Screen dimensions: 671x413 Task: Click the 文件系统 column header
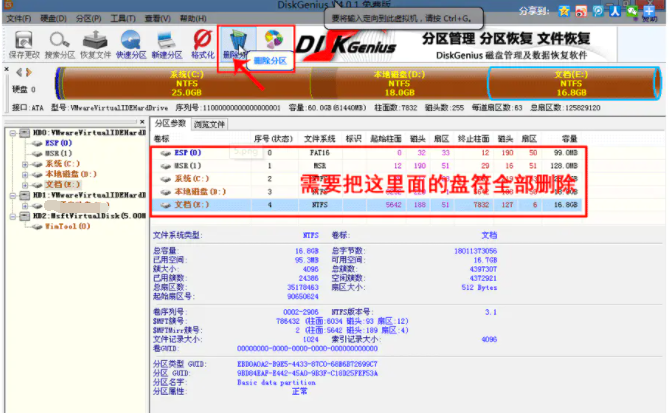[320, 139]
